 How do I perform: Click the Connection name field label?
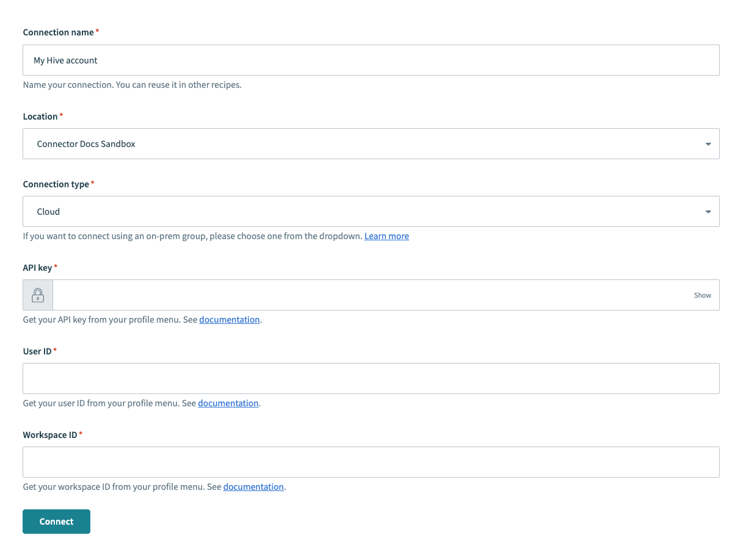[58, 32]
